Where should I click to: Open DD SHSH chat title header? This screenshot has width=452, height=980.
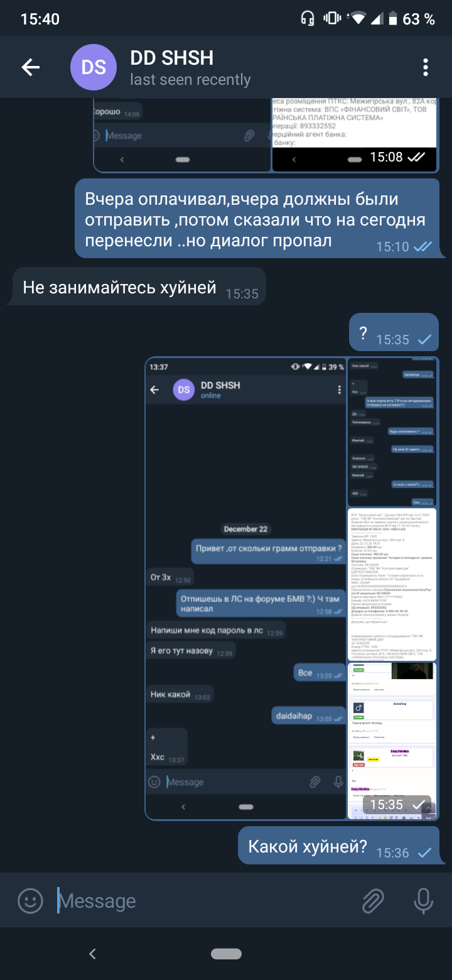pos(190,68)
